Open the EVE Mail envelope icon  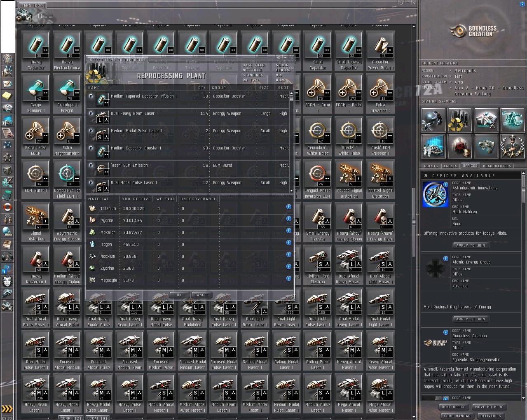(7, 84)
